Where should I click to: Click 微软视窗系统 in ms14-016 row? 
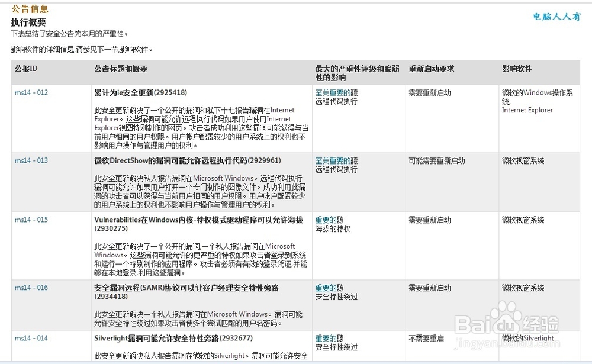click(523, 288)
